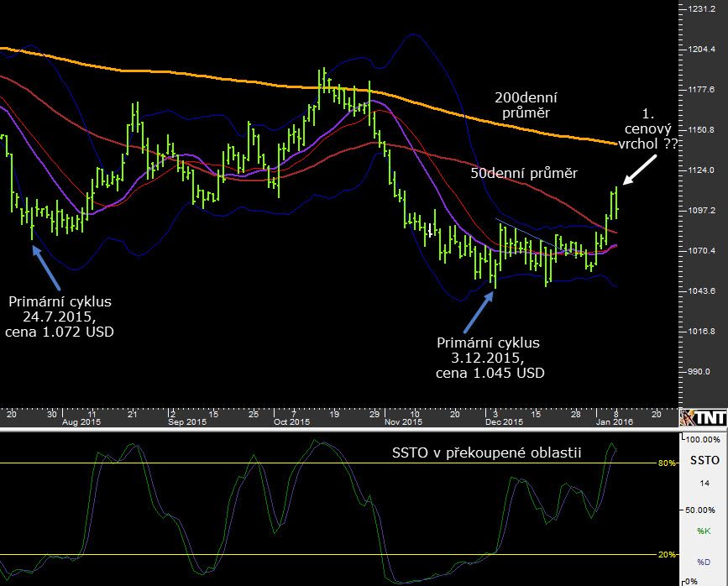Click the 1016.8 price axis label
The image size is (728, 586).
pos(702,332)
